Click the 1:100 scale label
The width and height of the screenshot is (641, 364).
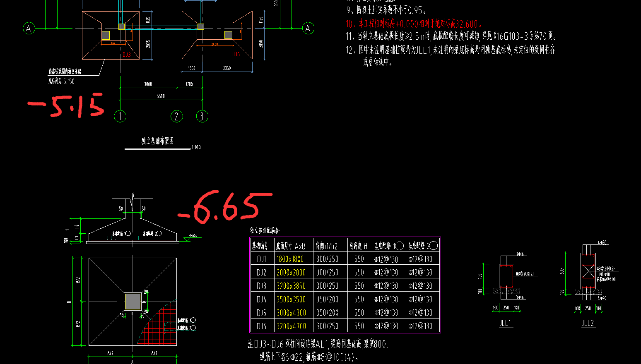196,147
